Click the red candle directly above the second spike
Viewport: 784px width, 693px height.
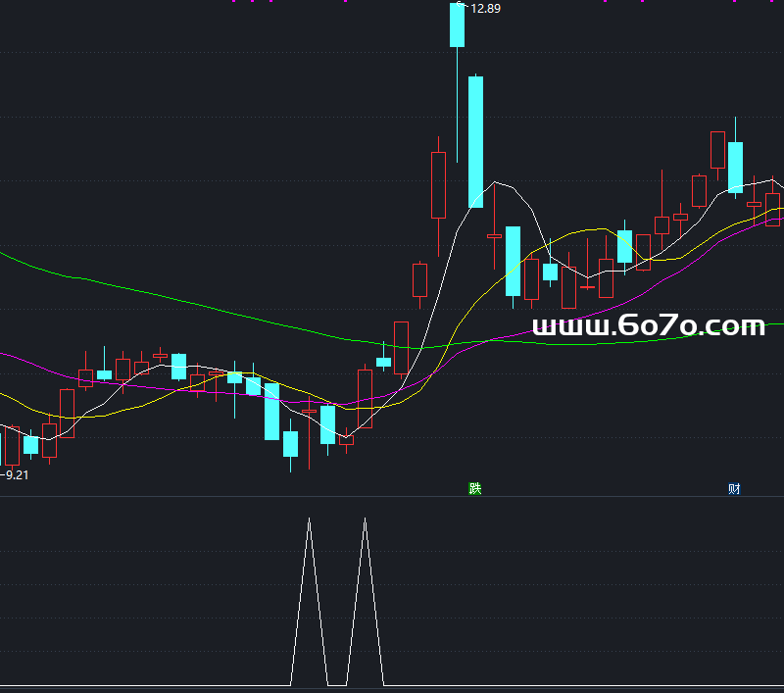[x=365, y=398]
